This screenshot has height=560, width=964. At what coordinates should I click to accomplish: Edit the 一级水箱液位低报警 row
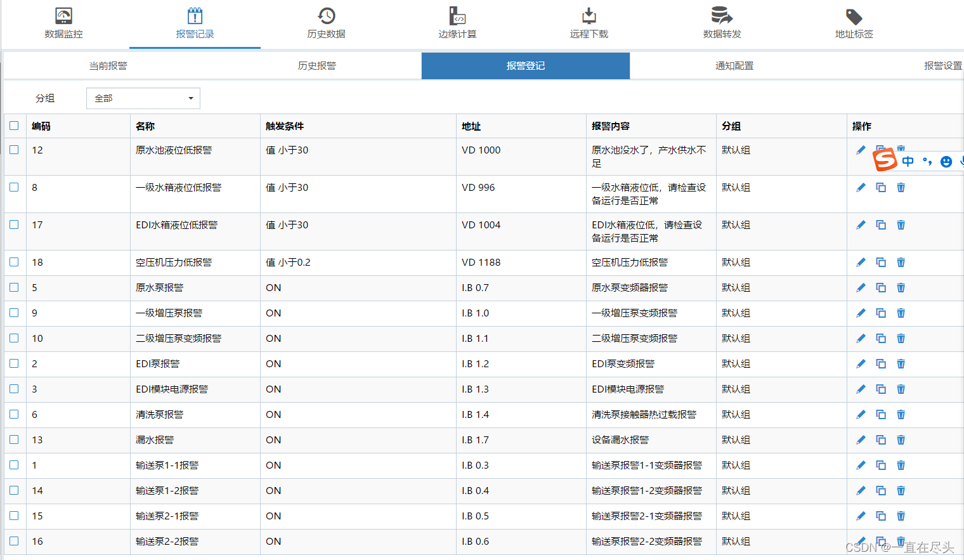point(861,188)
